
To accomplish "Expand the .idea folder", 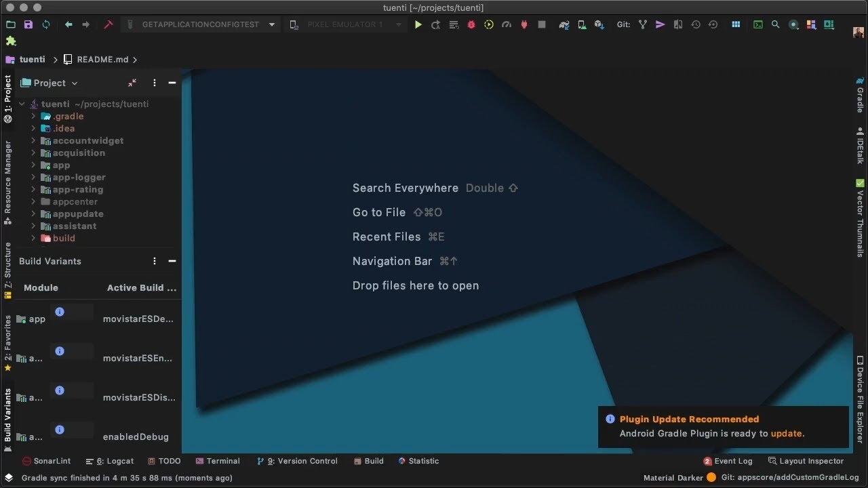I will pyautogui.click(x=33, y=129).
